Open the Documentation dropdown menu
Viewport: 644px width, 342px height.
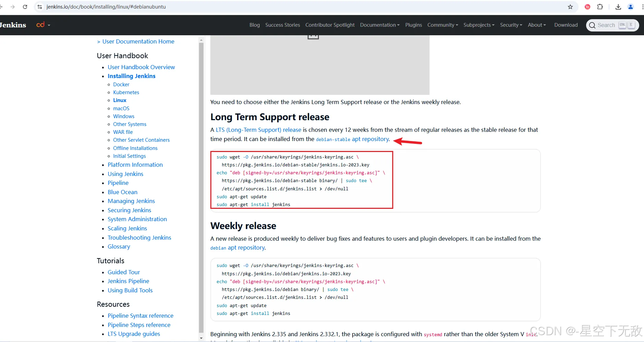(380, 25)
